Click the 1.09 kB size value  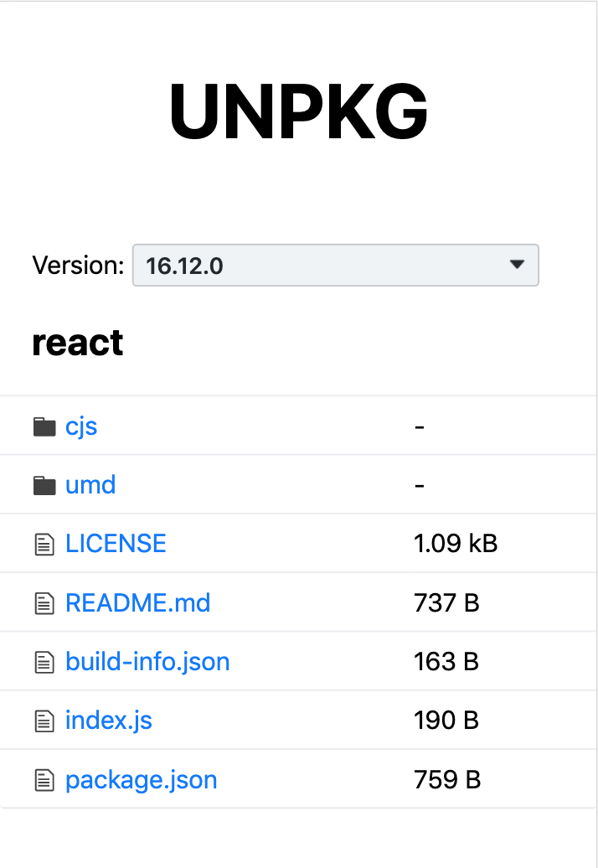click(x=456, y=544)
